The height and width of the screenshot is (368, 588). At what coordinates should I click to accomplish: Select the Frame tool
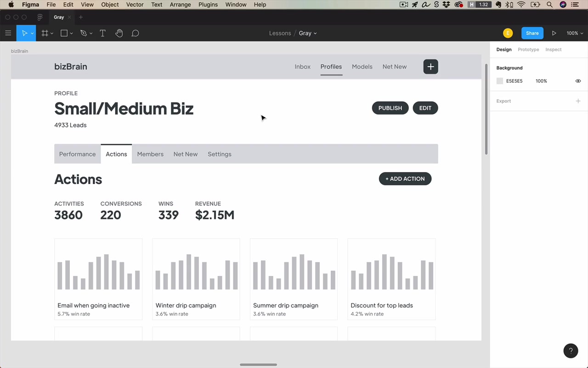pyautogui.click(x=45, y=33)
